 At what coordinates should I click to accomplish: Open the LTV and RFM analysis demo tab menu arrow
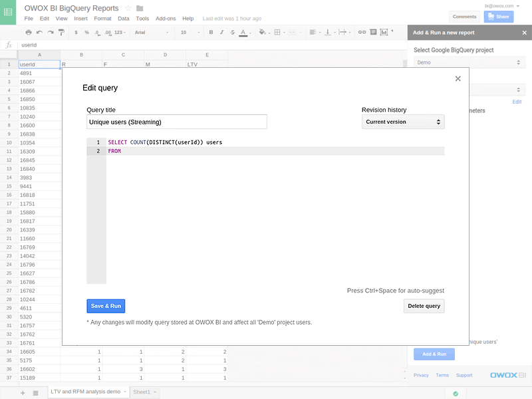click(125, 392)
